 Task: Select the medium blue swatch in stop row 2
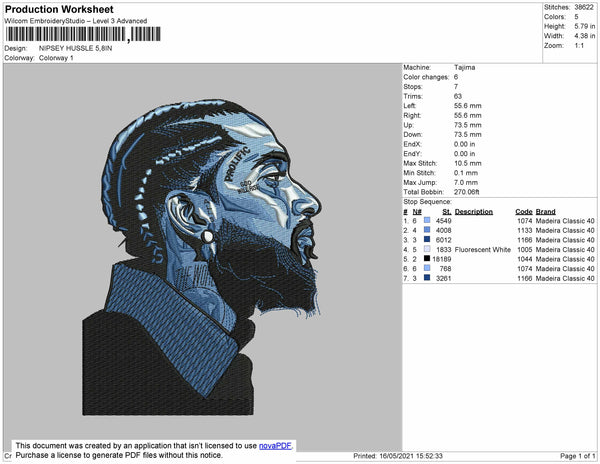427,230
